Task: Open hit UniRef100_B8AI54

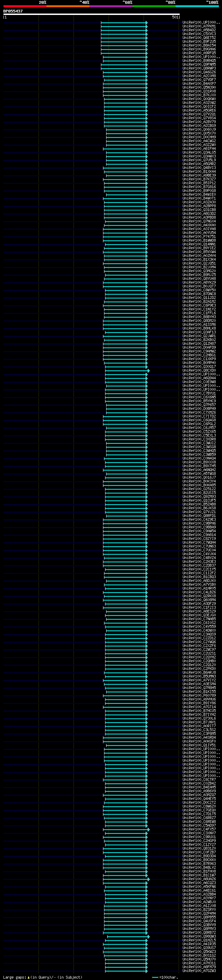Action: click(x=199, y=45)
